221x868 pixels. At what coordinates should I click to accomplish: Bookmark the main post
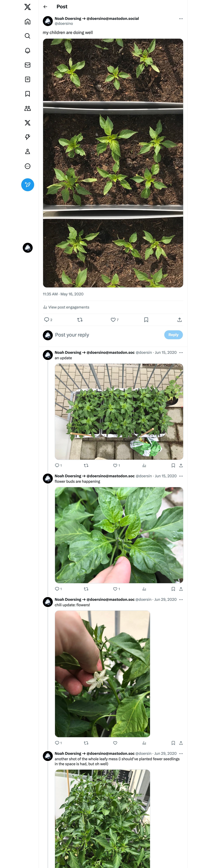146,320
